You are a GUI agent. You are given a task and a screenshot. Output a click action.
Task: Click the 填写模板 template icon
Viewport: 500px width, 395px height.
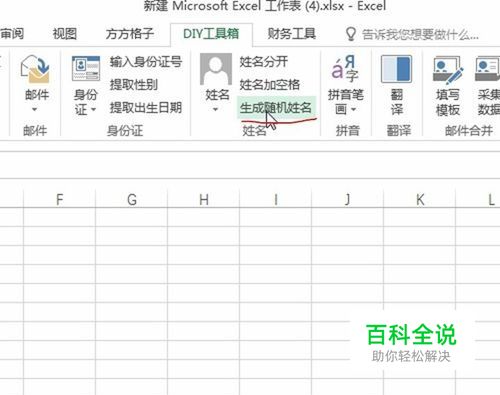click(x=448, y=69)
